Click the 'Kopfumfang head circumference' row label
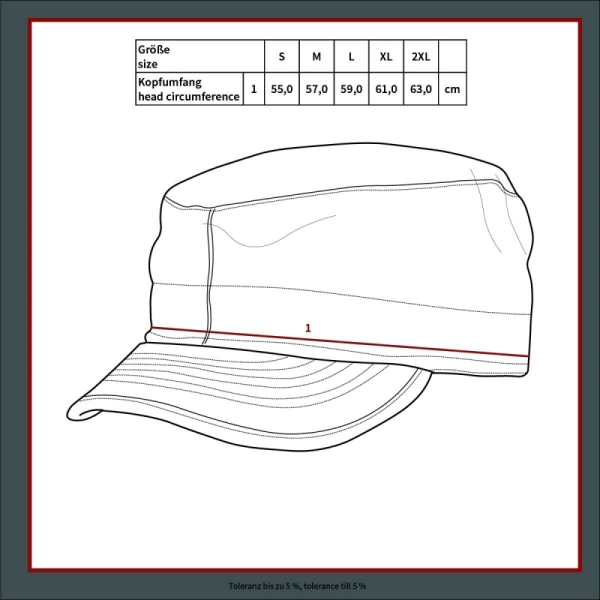 pos(189,89)
